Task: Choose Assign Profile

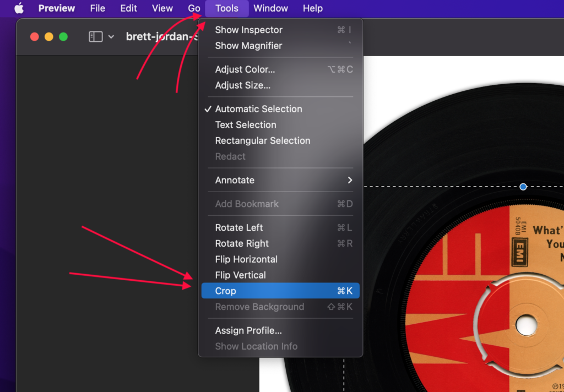Action: tap(280, 330)
